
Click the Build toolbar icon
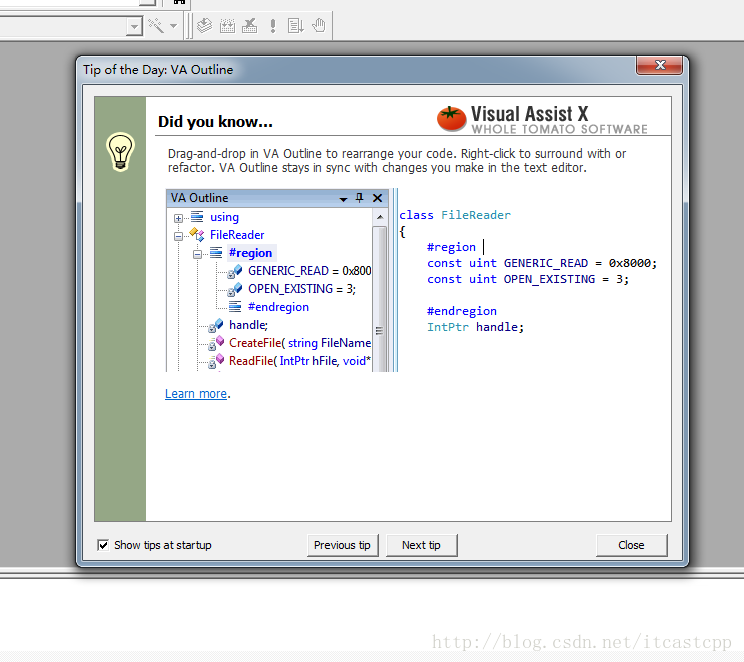(x=227, y=26)
